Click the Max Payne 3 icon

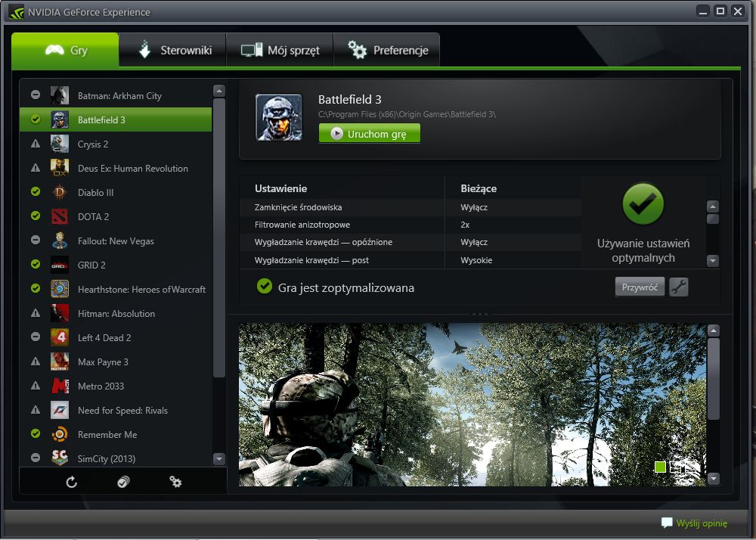pos(60,362)
